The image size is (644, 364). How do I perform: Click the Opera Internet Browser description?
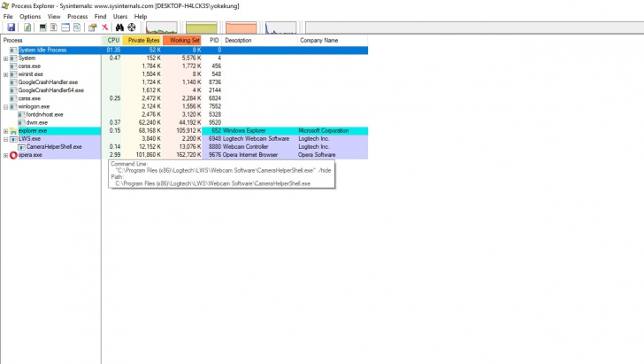click(250, 155)
